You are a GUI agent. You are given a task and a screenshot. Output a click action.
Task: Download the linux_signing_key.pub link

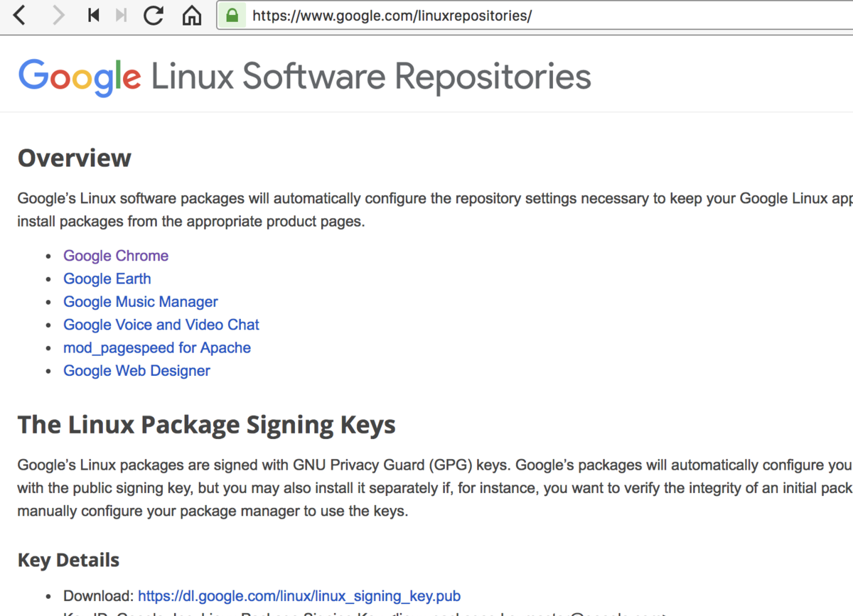(x=299, y=595)
